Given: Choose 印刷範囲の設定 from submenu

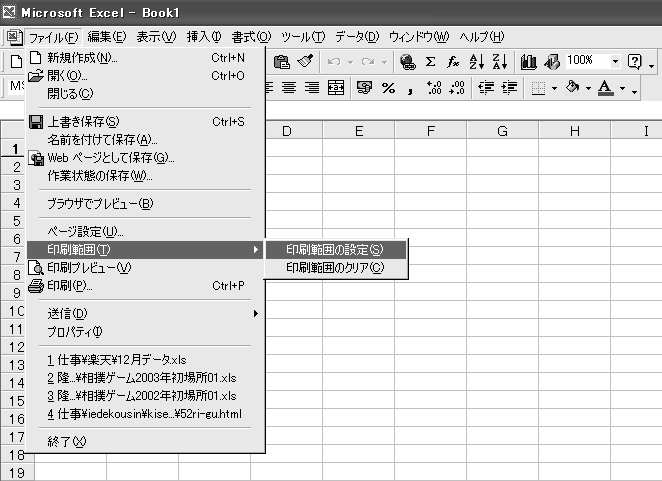Looking at the screenshot, I should click(334, 249).
